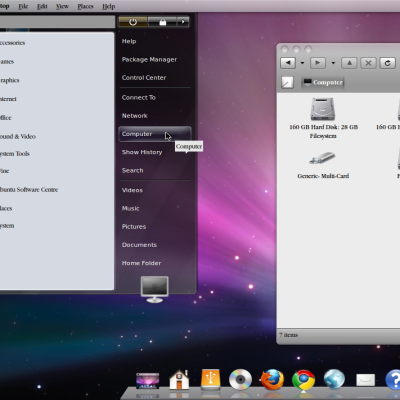Open the Documents folder entry
The height and width of the screenshot is (400, 400).
pos(139,245)
